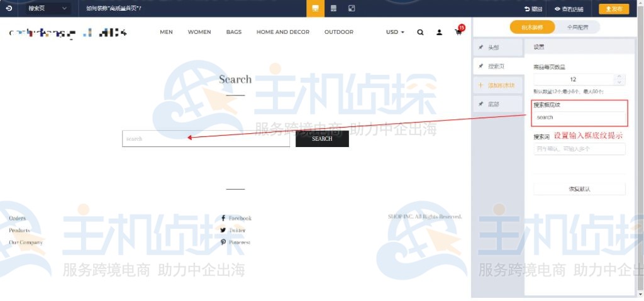Open the Twitter social link
Viewport: 644px width, 301px height.
[x=237, y=231]
